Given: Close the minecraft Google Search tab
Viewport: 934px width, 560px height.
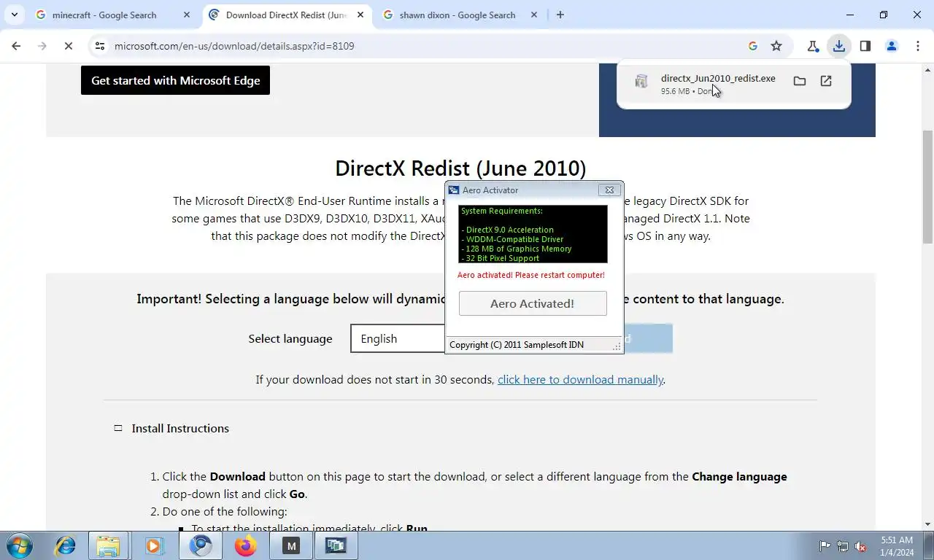Looking at the screenshot, I should (x=187, y=15).
